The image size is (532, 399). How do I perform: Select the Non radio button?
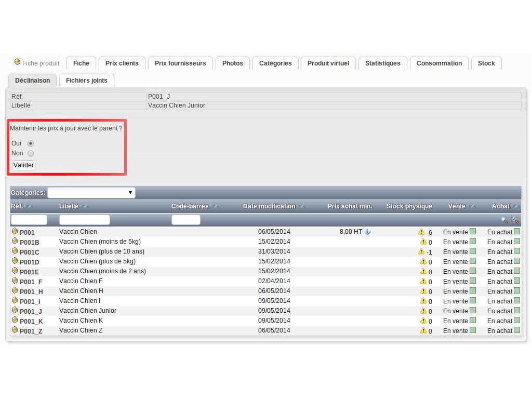coord(31,153)
